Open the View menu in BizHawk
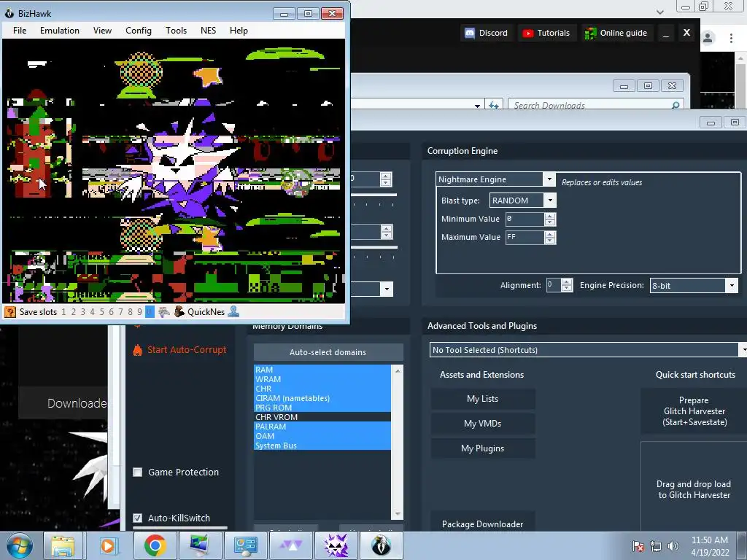747x560 pixels. [102, 31]
